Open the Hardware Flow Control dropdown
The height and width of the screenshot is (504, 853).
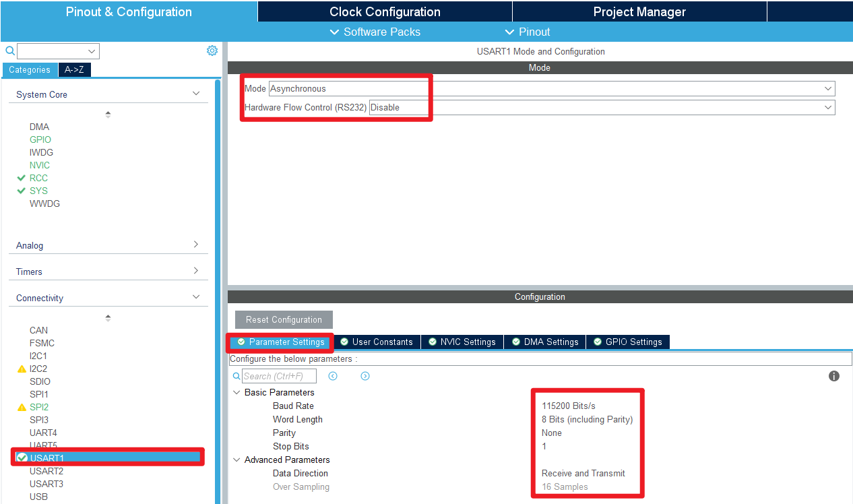pyautogui.click(x=601, y=107)
